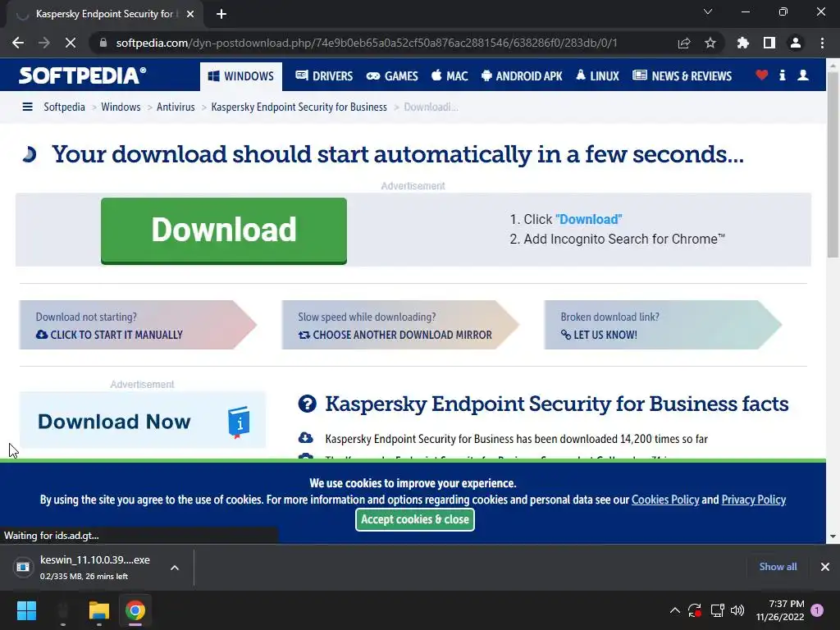This screenshot has height=630, width=840.
Task: Click the Windows breadcrumb link
Action: [x=121, y=107]
